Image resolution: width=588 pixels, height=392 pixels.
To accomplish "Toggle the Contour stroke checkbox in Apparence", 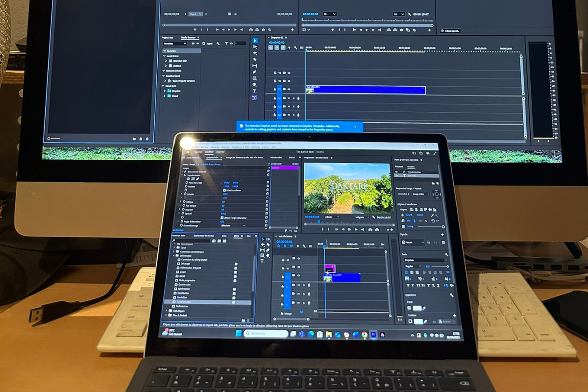I will point(410,321).
